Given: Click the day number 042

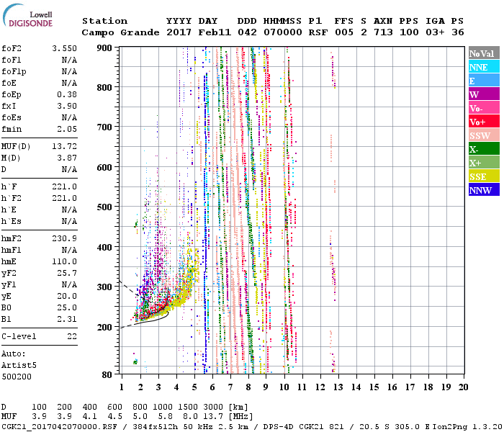Looking at the screenshot, I should click(247, 32).
